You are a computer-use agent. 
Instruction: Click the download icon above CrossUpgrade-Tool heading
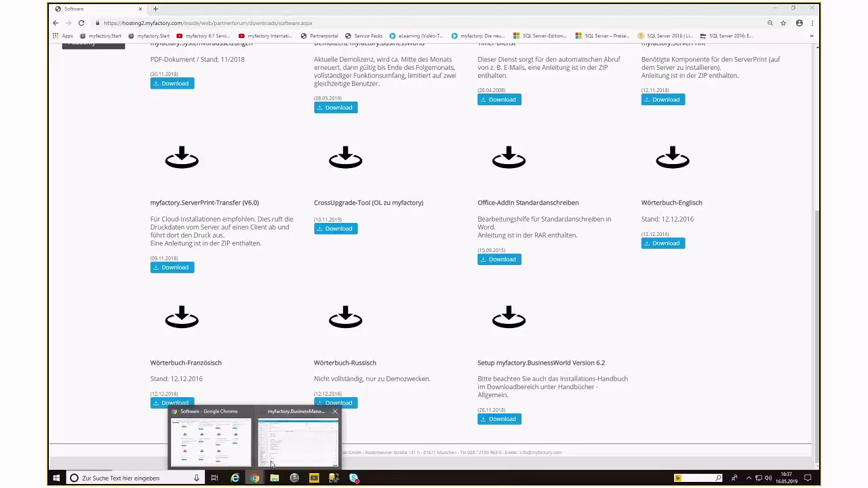[x=345, y=157]
